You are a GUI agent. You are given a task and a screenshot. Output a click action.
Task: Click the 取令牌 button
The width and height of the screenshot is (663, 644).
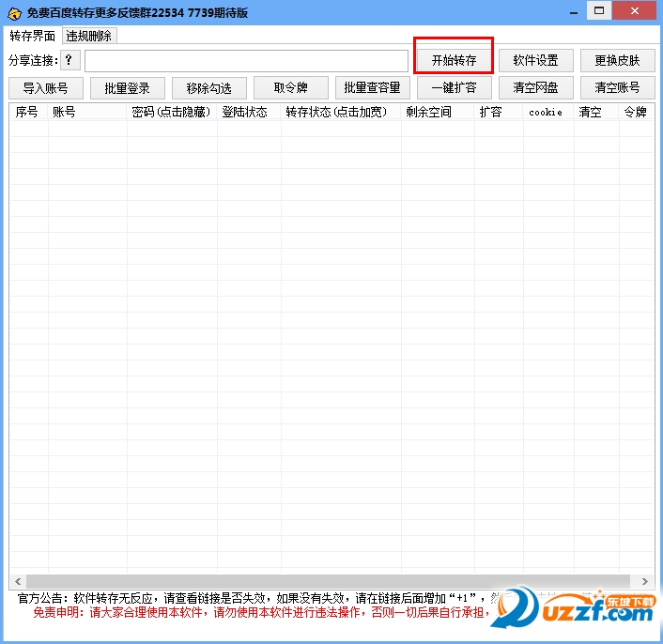[291, 88]
